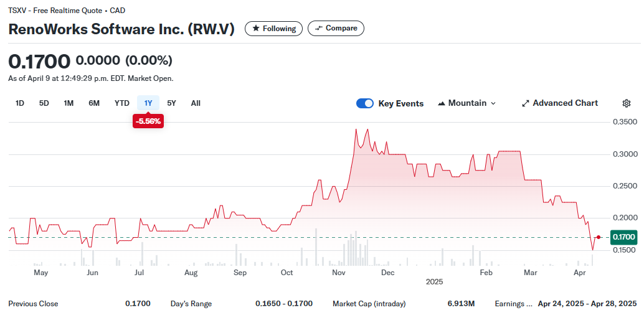This screenshot has height=310, width=644.
Task: Click the Market Cap value 6.913M
Action: pyautogui.click(x=462, y=304)
